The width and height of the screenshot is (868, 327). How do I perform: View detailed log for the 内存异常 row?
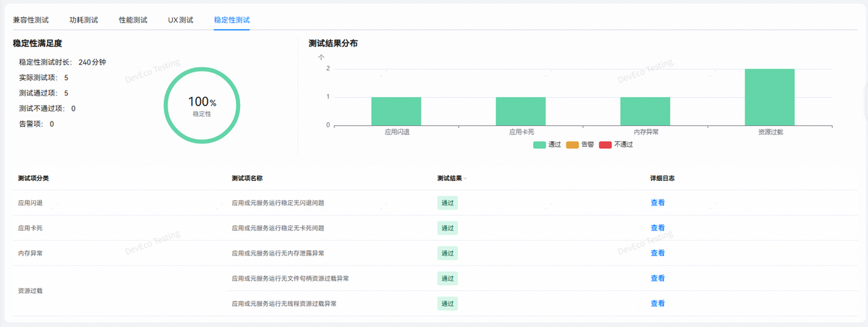click(658, 253)
